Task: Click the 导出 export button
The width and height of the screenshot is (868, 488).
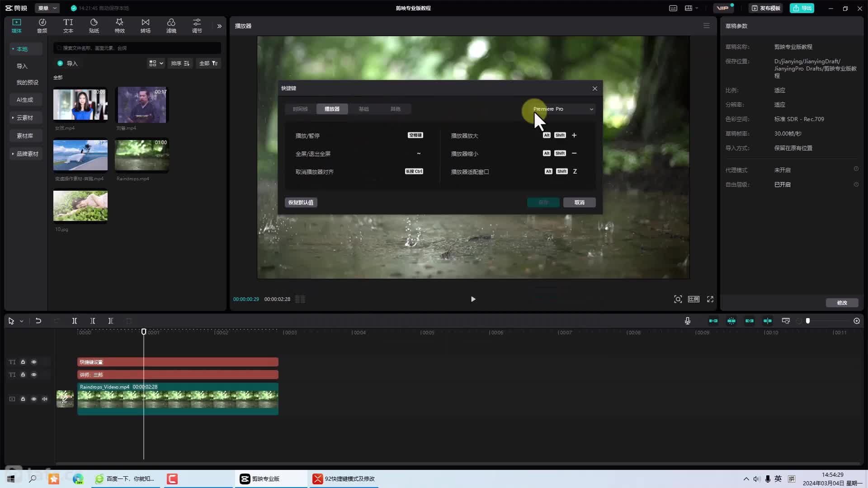Action: 802,8
